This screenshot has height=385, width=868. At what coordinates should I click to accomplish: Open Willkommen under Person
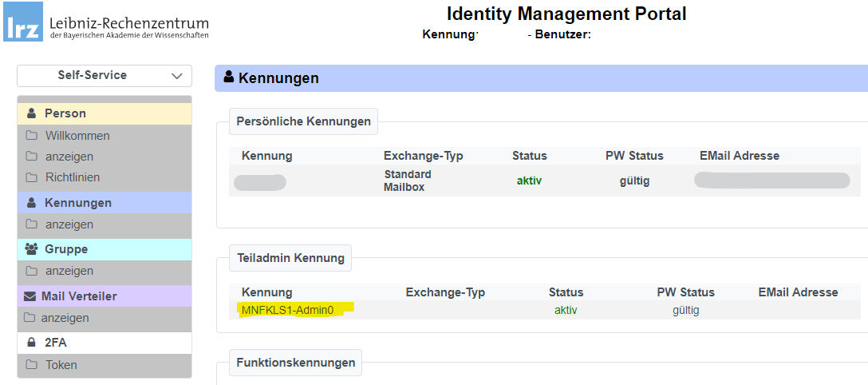pos(77,136)
